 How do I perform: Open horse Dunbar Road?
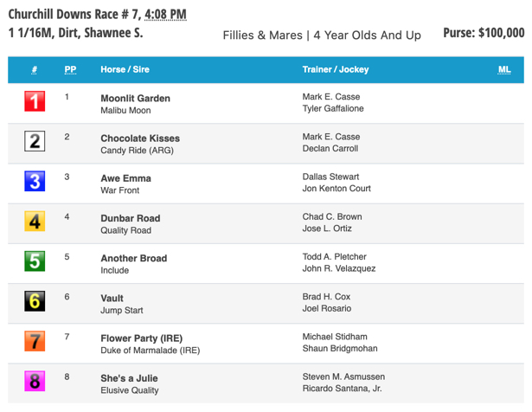(131, 218)
